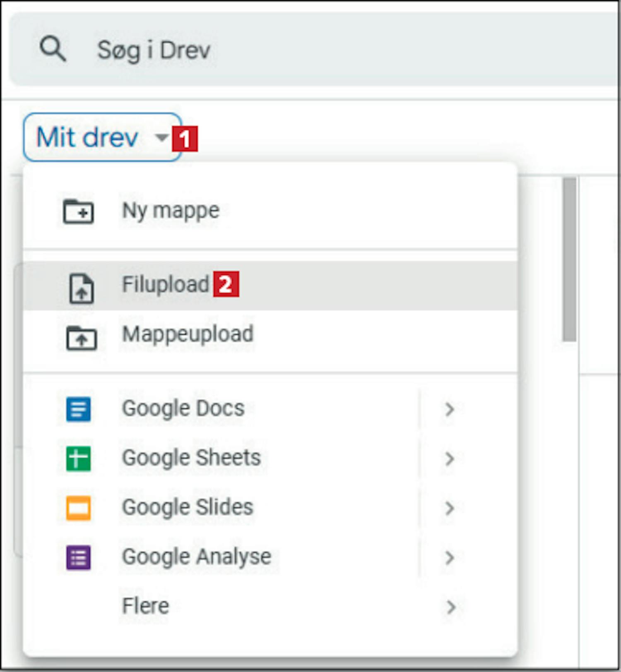Expand the Google Sheets submenu arrow
Viewport: 621px width, 672px height.
click(x=449, y=458)
